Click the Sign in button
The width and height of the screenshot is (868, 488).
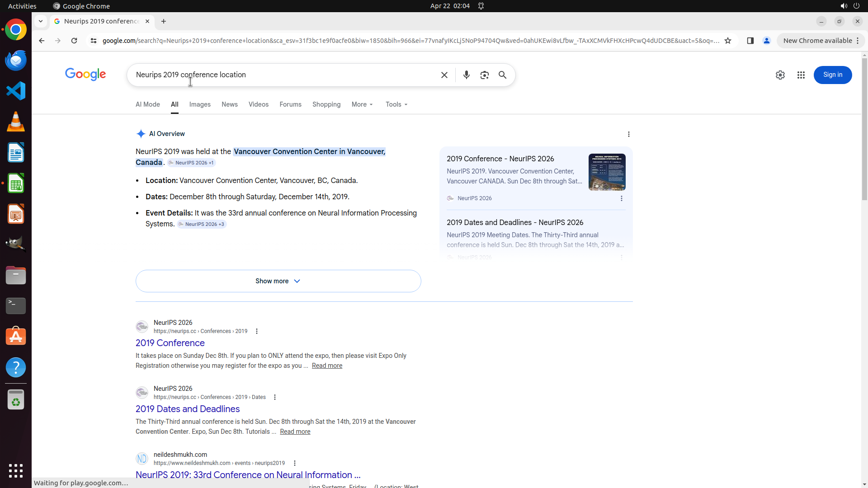832,75
